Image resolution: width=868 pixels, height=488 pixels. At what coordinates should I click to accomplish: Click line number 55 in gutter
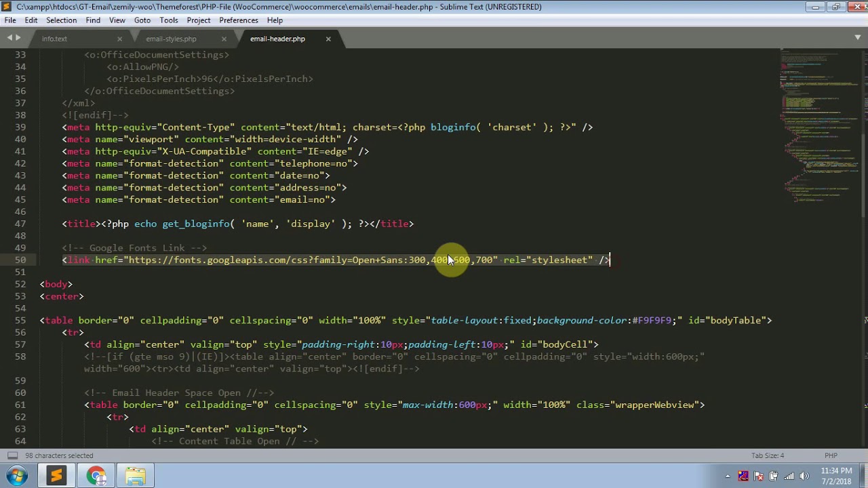pos(20,320)
